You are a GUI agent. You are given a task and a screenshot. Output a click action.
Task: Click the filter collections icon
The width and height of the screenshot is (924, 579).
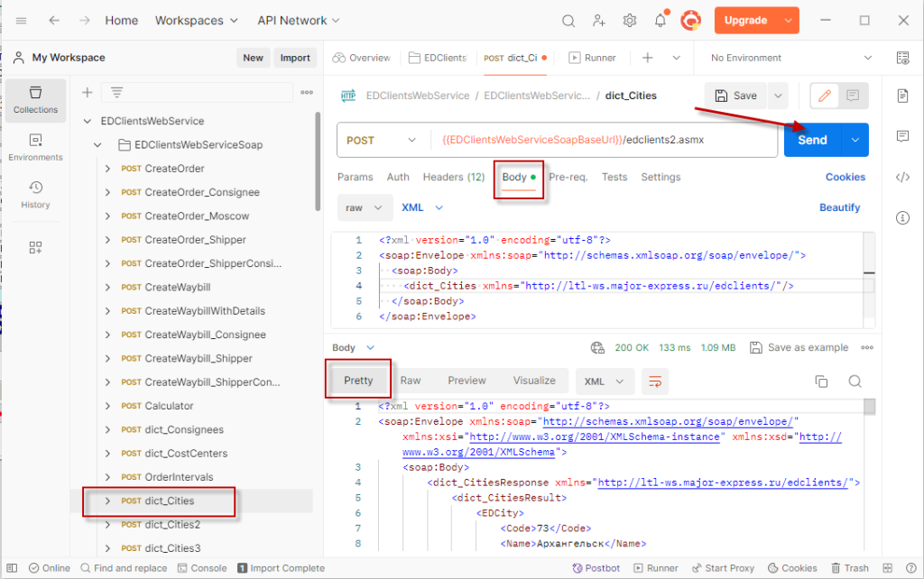point(116,93)
